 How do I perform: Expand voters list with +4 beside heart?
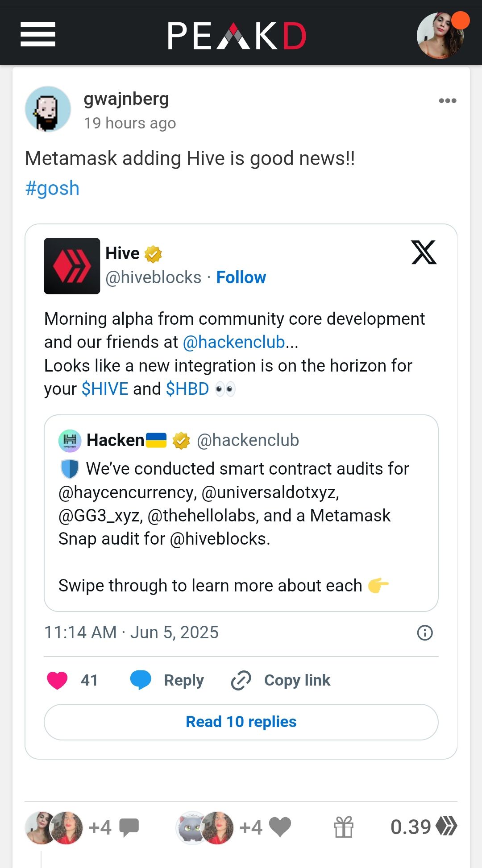point(251,827)
